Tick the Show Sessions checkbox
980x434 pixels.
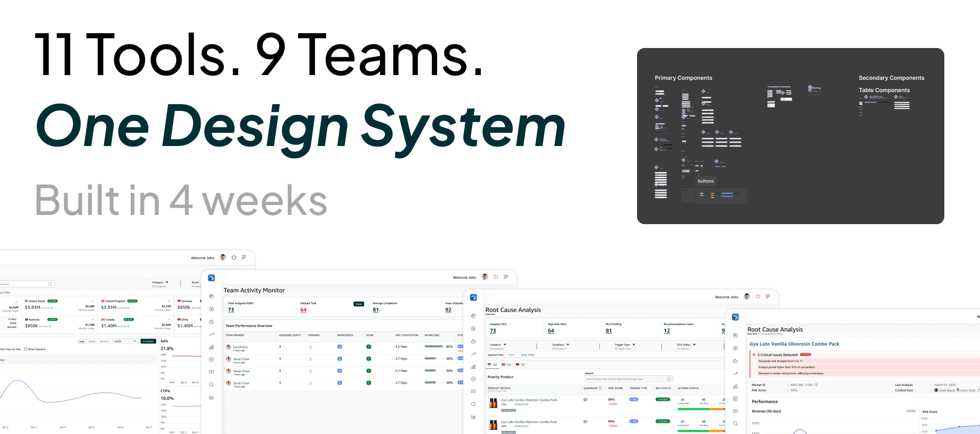click(x=26, y=349)
